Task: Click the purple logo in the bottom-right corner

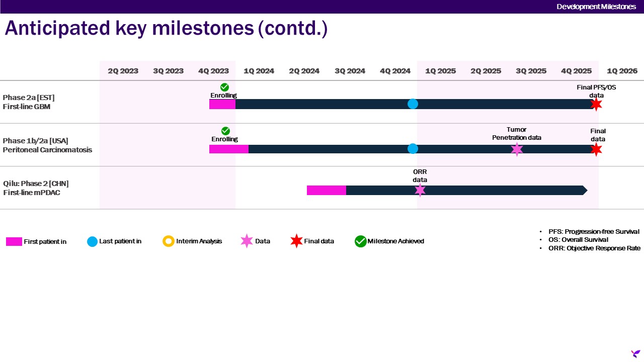Action: [x=636, y=354]
